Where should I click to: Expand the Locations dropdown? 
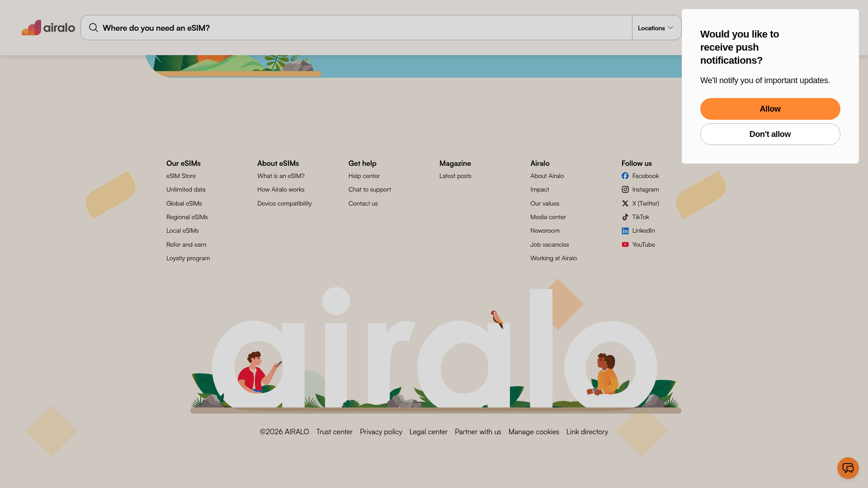656,28
